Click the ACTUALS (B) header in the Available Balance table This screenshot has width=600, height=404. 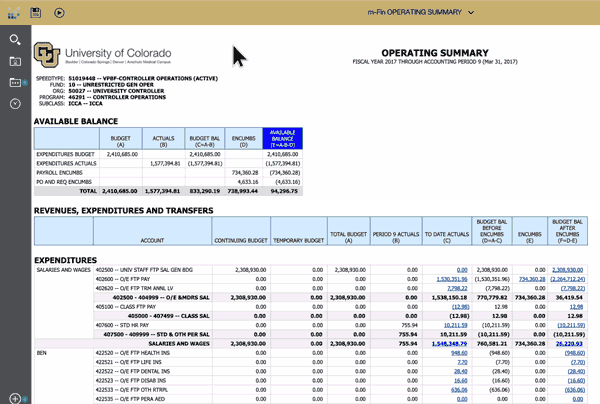[x=163, y=138]
